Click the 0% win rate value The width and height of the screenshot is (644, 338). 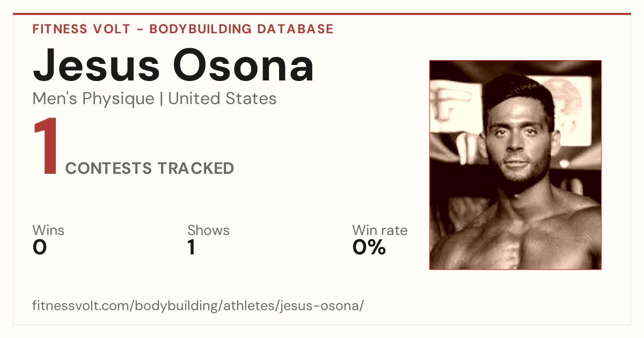tap(369, 247)
